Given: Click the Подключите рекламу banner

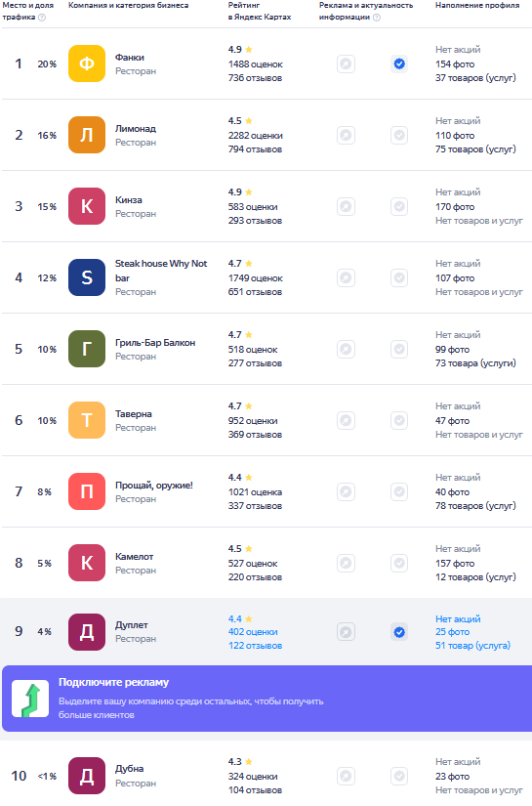Looking at the screenshot, I should (x=267, y=699).
